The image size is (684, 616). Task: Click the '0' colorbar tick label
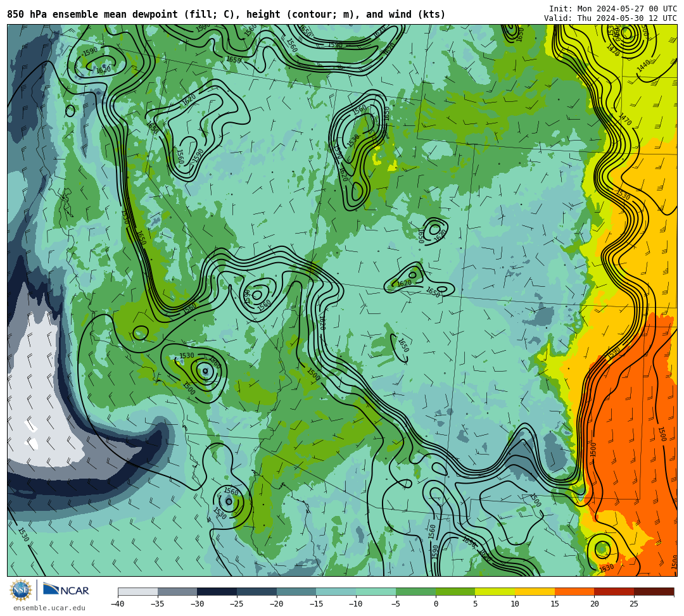pyautogui.click(x=436, y=604)
